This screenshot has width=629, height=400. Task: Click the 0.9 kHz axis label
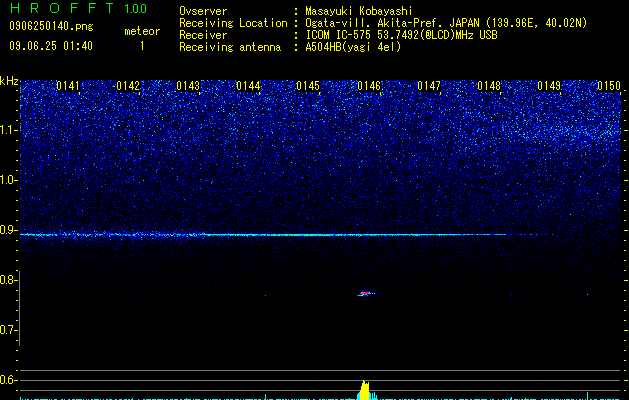(8, 230)
